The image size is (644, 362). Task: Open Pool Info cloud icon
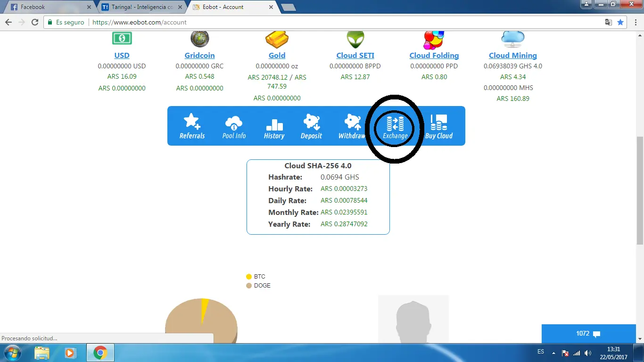234,123
